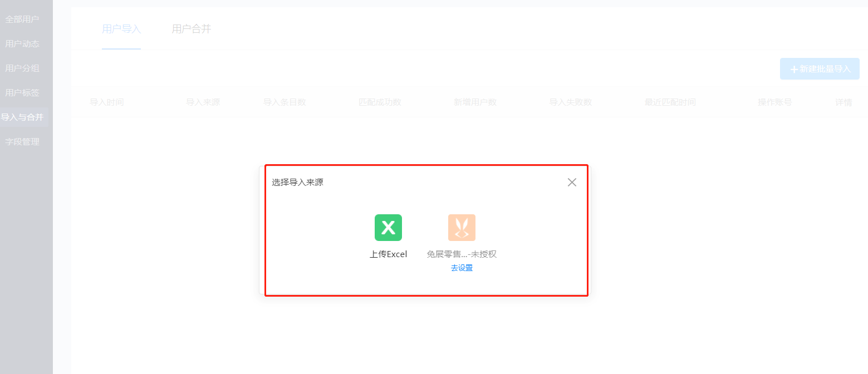The image size is (868, 374).
Task: Open 全部用户 in the sidebar
Action: click(x=22, y=19)
